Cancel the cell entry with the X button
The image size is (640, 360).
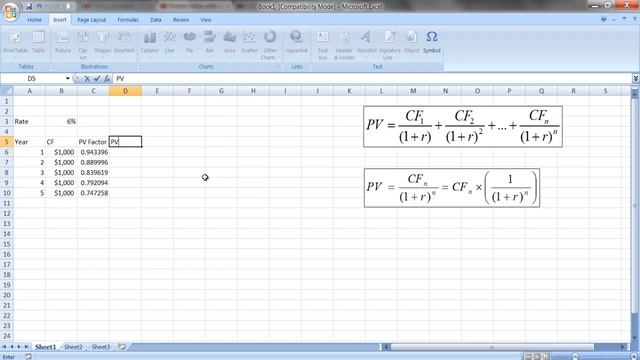[87, 79]
